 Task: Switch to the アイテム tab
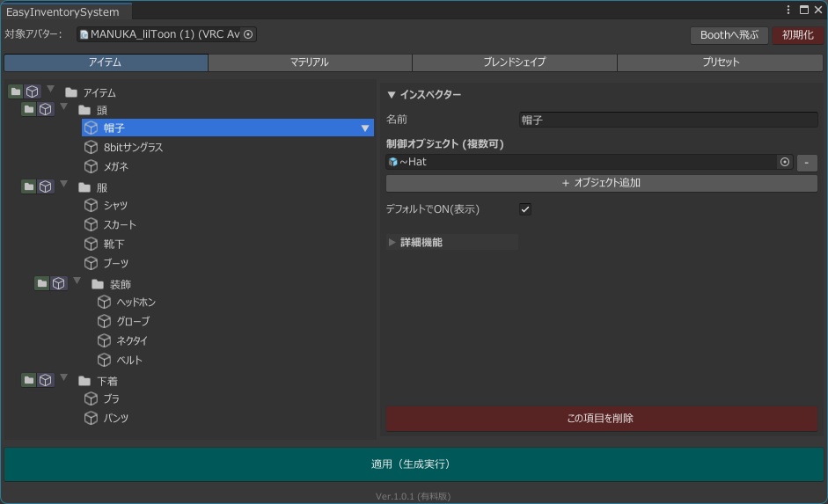coord(106,62)
